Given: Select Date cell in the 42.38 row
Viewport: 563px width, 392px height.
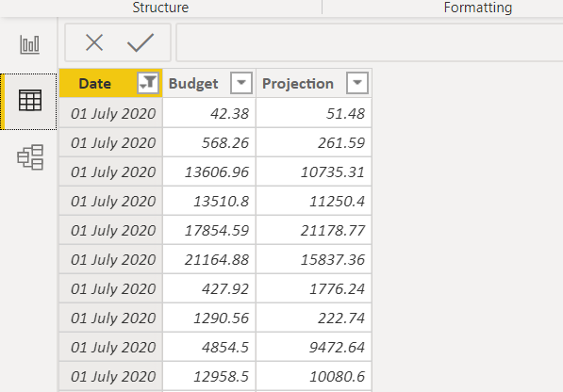Looking at the screenshot, I should click(x=111, y=114).
